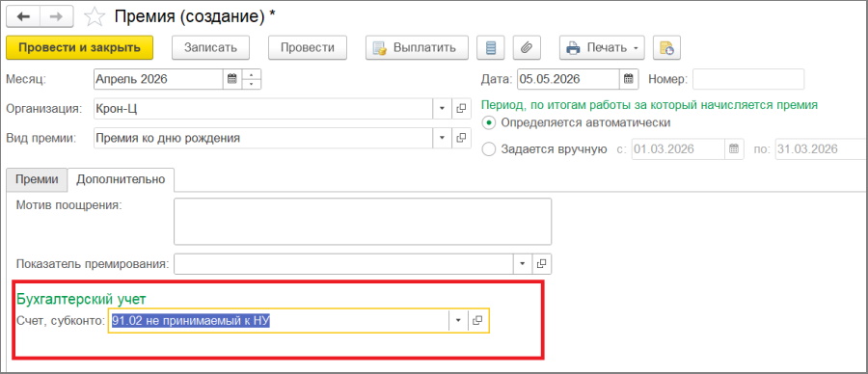Increase the month with the up stepper arrow
Viewport: 868px width, 374px height.
pos(252,74)
